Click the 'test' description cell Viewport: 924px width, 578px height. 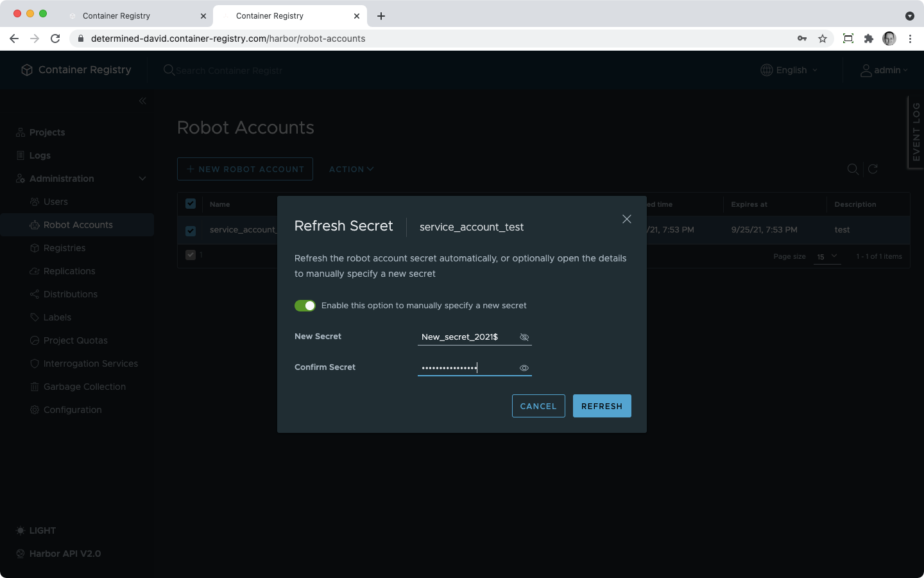[842, 230]
